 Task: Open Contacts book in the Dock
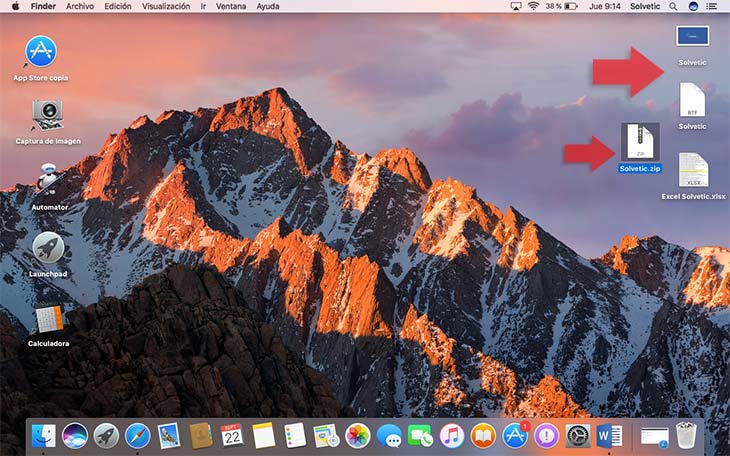tap(201, 436)
